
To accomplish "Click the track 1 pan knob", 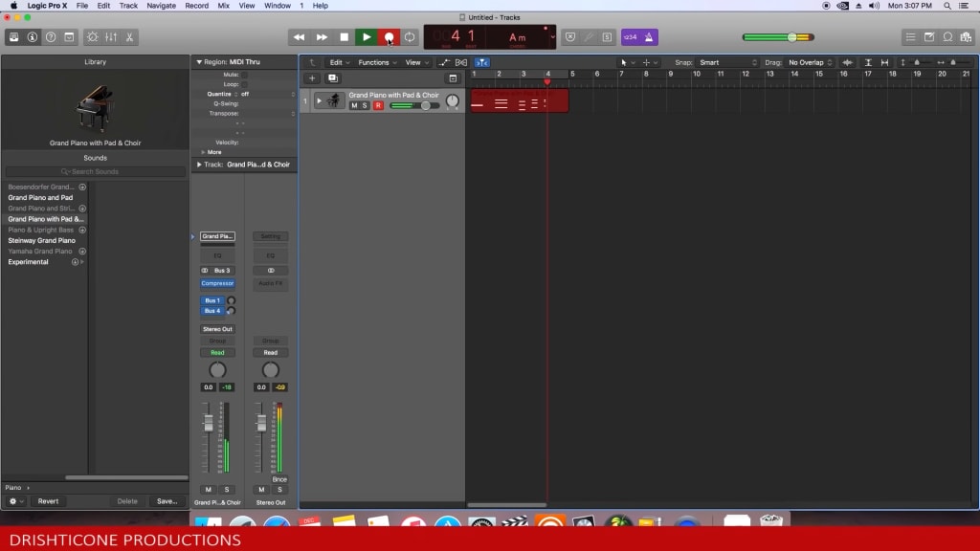I will [452, 100].
